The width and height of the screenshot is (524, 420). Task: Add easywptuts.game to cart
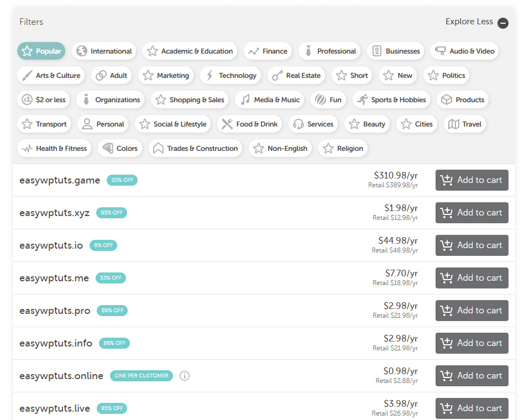pyautogui.click(x=471, y=180)
